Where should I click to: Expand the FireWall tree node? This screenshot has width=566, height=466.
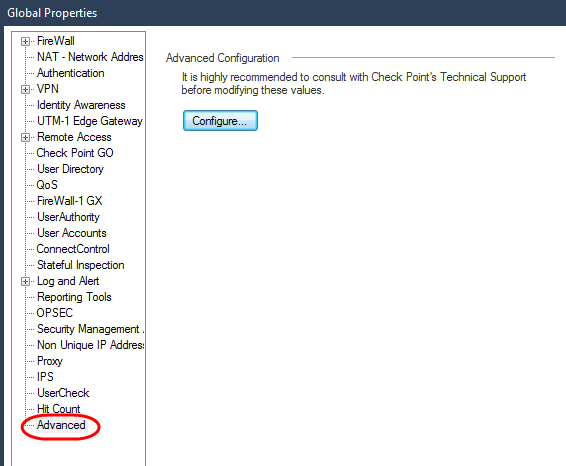click(x=25, y=42)
